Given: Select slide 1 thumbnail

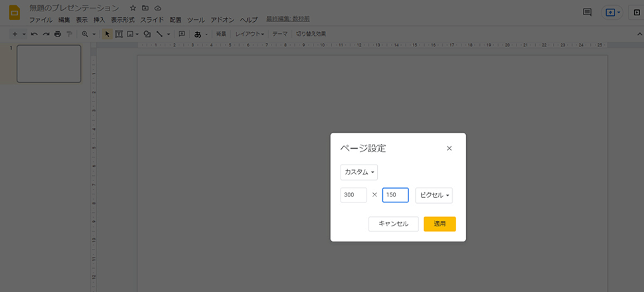Looking at the screenshot, I should pyautogui.click(x=49, y=64).
